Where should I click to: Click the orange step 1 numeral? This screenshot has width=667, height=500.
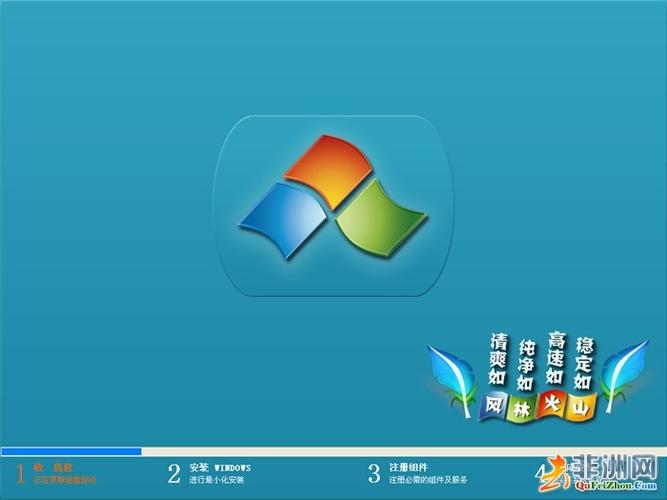pyautogui.click(x=20, y=474)
